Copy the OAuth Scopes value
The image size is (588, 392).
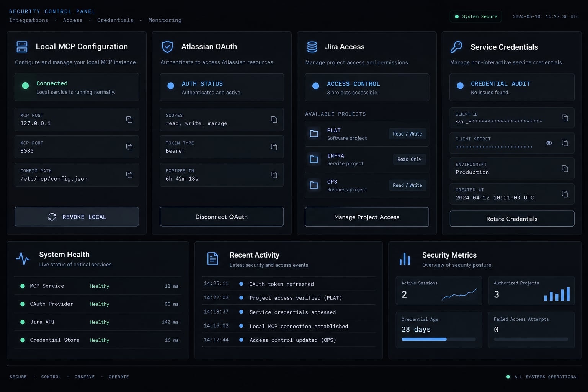click(x=274, y=119)
